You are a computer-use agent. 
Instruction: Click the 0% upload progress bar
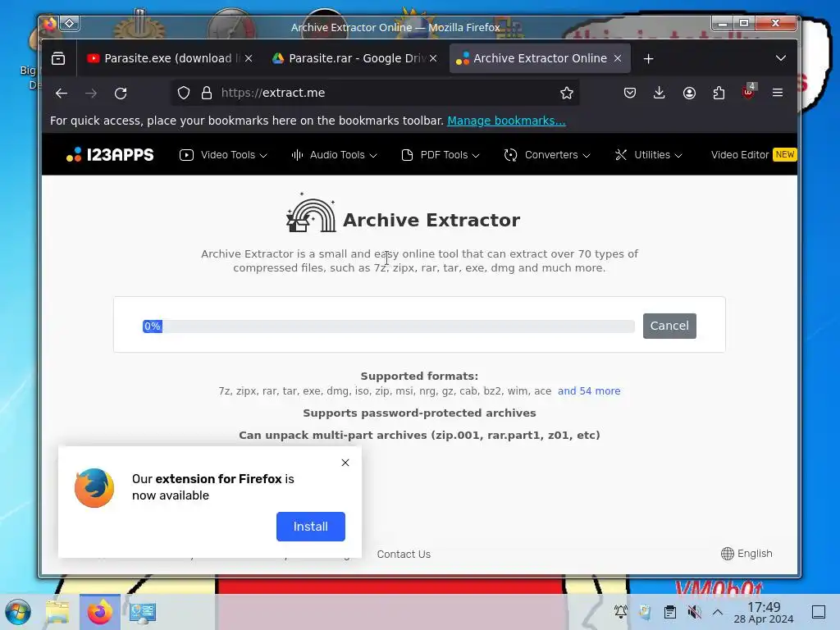388,326
